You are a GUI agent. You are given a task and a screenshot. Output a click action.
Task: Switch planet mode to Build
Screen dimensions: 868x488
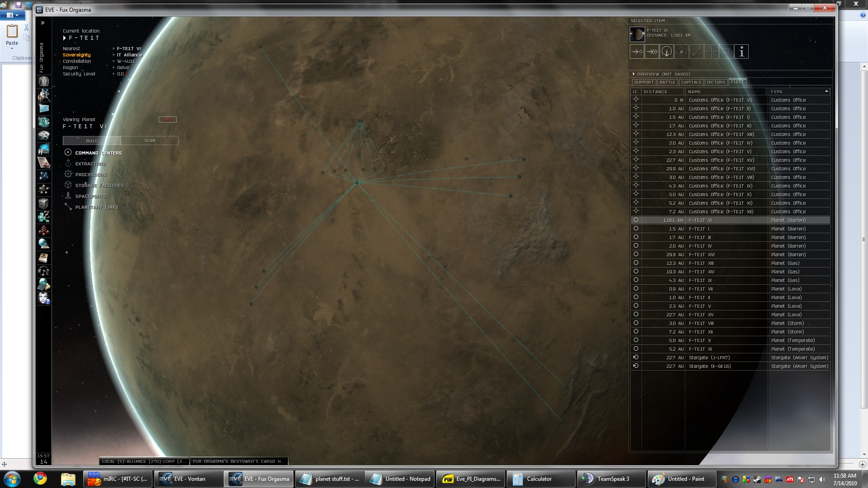coord(92,141)
